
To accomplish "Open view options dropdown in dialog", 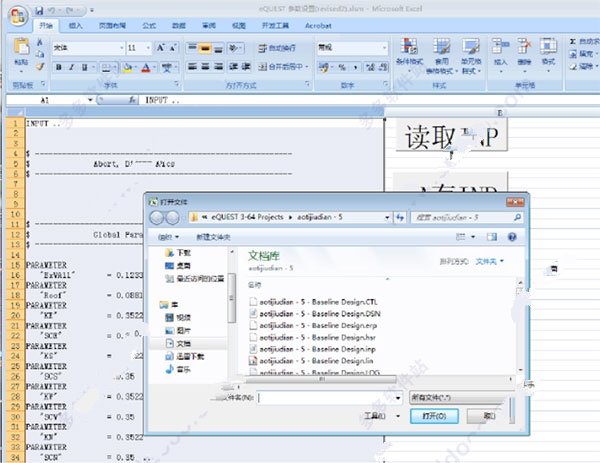I will tap(473, 237).
